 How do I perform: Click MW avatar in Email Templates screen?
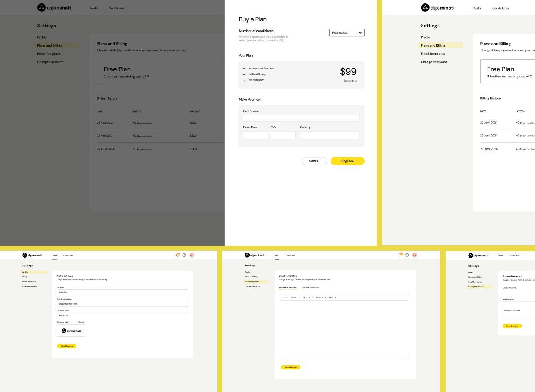tap(414, 255)
